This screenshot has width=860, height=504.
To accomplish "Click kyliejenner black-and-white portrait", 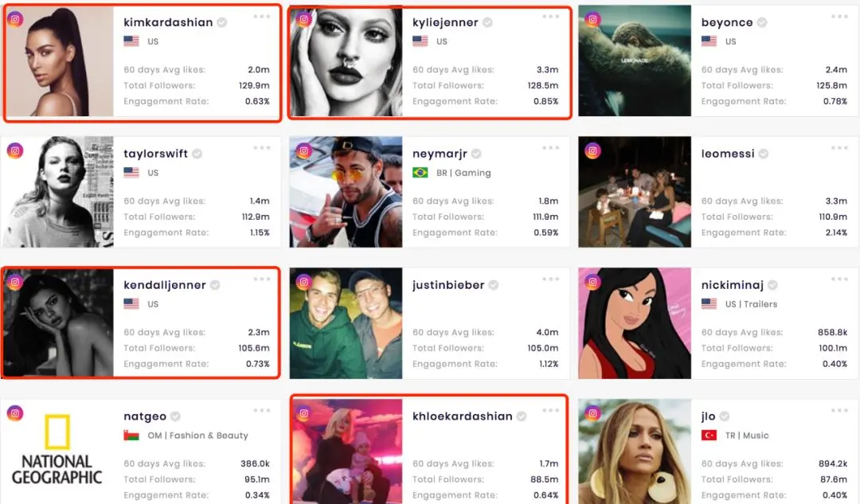I will [346, 61].
